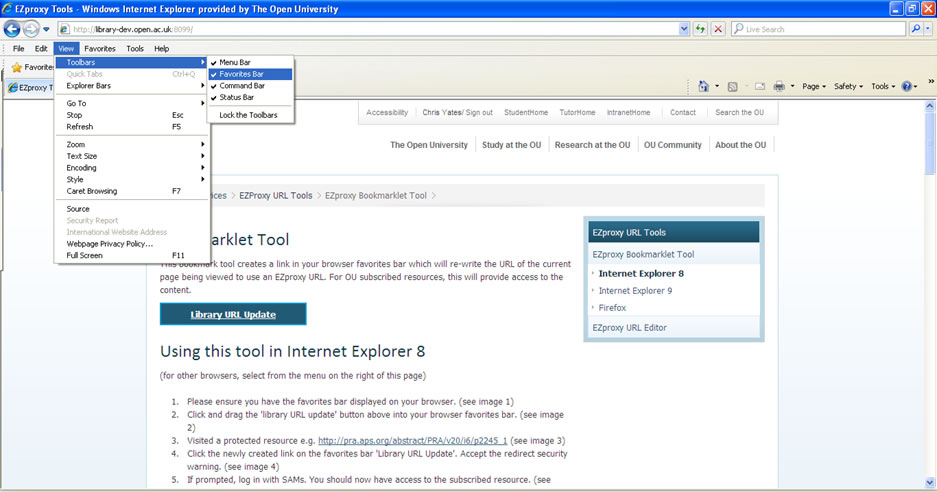
Task: Select Lock the Toolbars option
Action: click(x=250, y=115)
